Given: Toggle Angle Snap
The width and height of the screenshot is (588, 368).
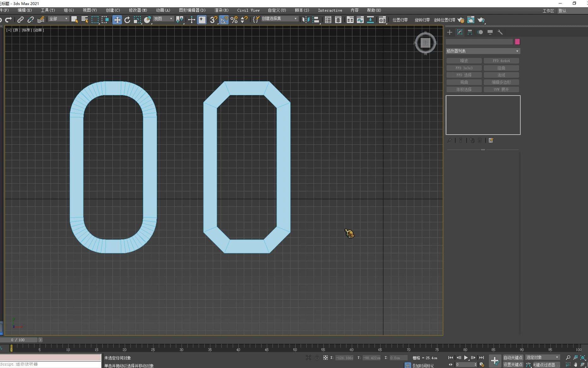Looking at the screenshot, I should pyautogui.click(x=224, y=20).
